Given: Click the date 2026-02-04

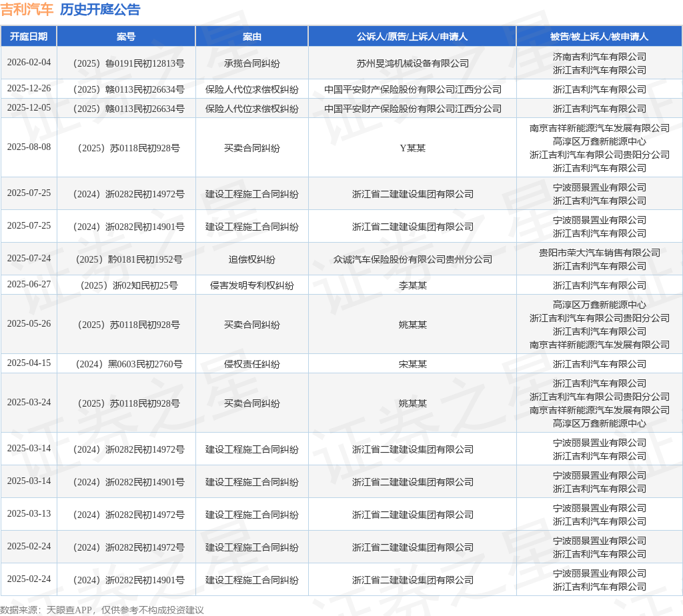Looking at the screenshot, I should pos(29,62).
